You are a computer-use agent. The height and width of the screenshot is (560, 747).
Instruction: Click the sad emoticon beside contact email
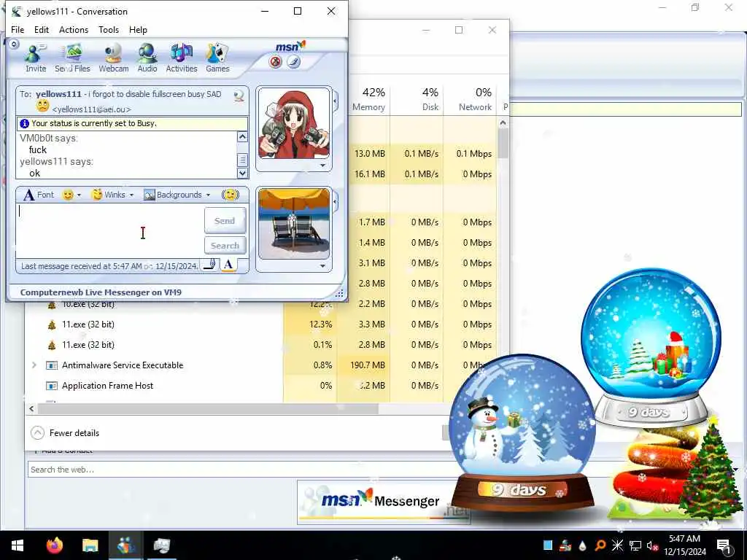point(42,106)
